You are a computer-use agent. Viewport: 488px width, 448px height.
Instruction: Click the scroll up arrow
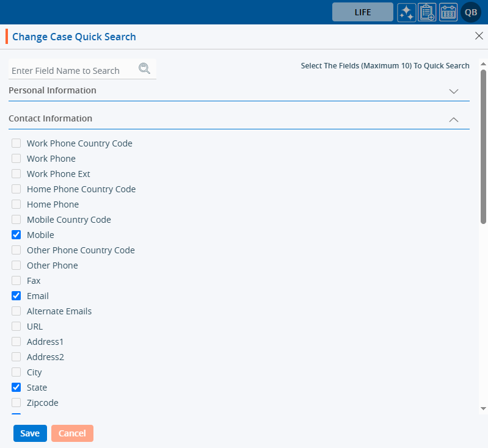point(483,63)
